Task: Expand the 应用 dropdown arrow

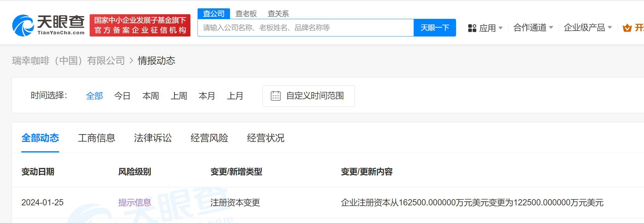Action: pyautogui.click(x=501, y=28)
